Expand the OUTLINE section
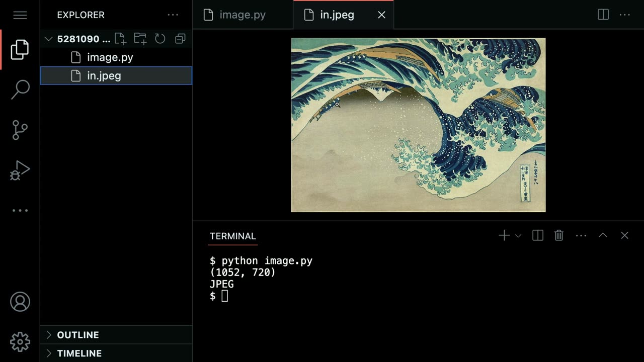The image size is (644, 362). [x=116, y=335]
